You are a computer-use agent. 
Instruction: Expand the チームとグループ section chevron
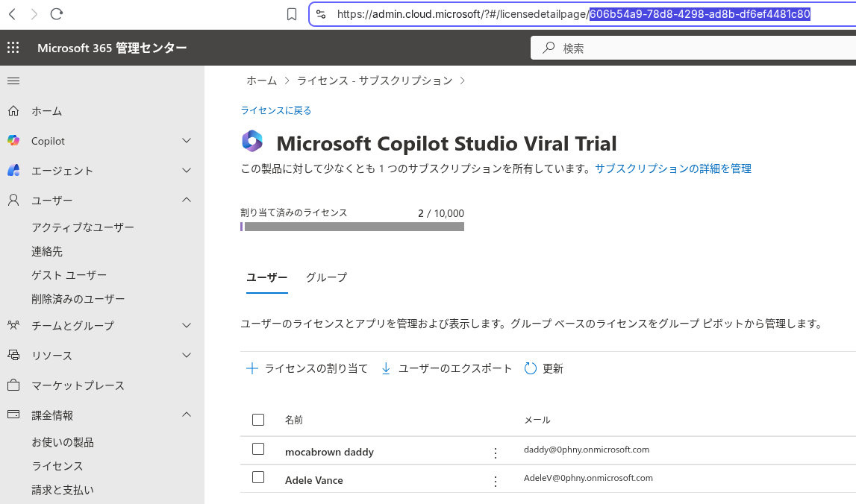tap(187, 326)
